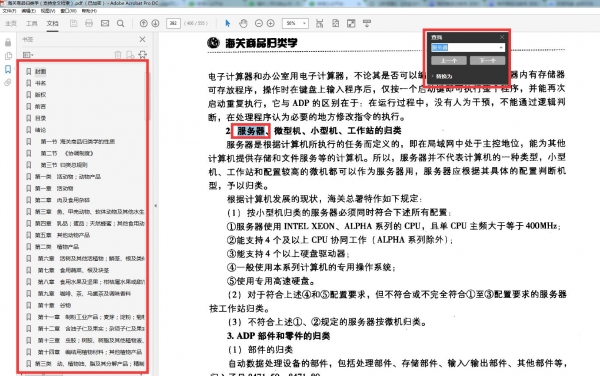Image resolution: width=600 pixels, height=376 pixels.
Task: Click the page number input field
Action: point(173,23)
